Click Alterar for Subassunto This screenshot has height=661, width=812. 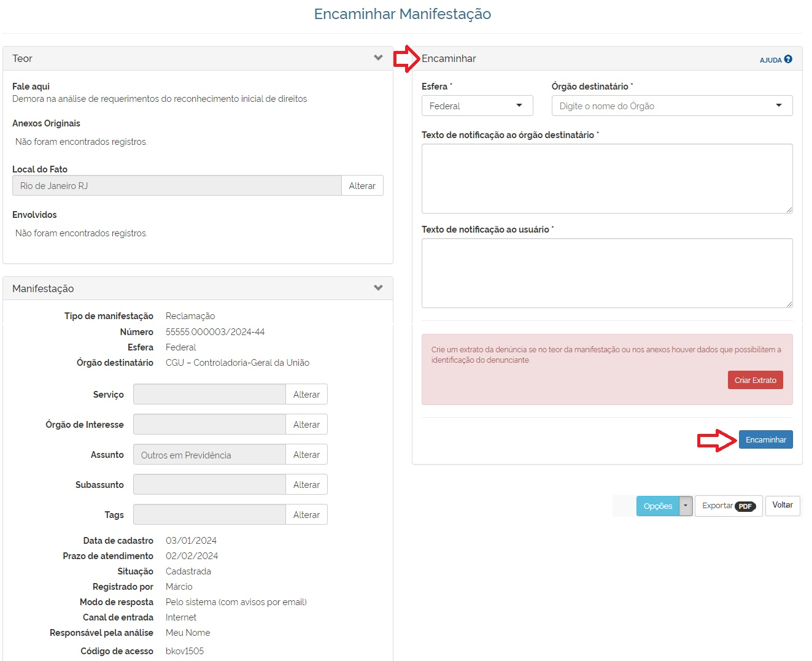point(306,485)
